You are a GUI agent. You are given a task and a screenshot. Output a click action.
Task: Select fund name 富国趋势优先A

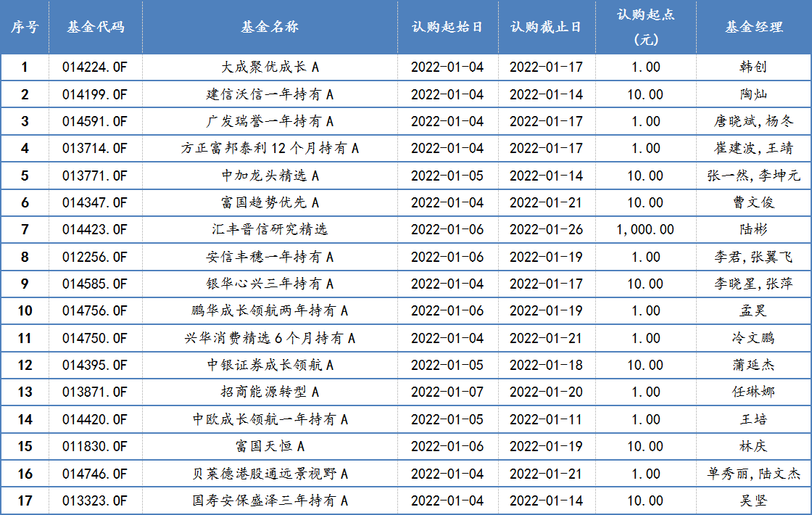click(x=270, y=203)
